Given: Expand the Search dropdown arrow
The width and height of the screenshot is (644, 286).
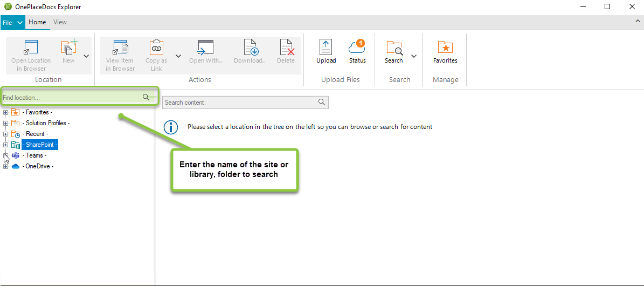Looking at the screenshot, I should click(x=414, y=56).
